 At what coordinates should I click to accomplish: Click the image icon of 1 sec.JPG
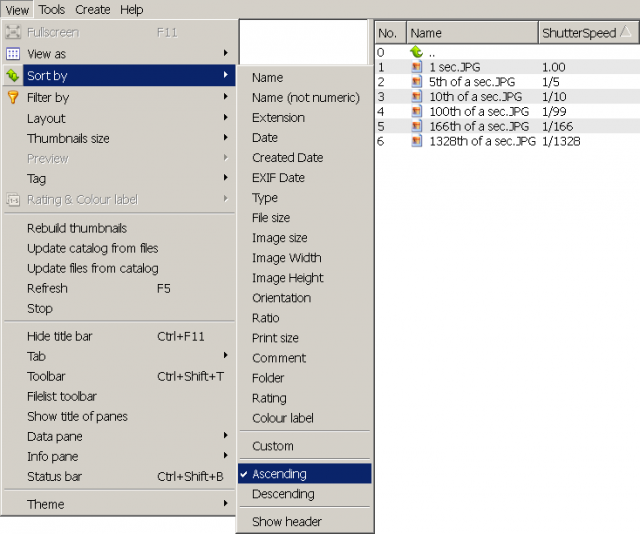pyautogui.click(x=416, y=67)
